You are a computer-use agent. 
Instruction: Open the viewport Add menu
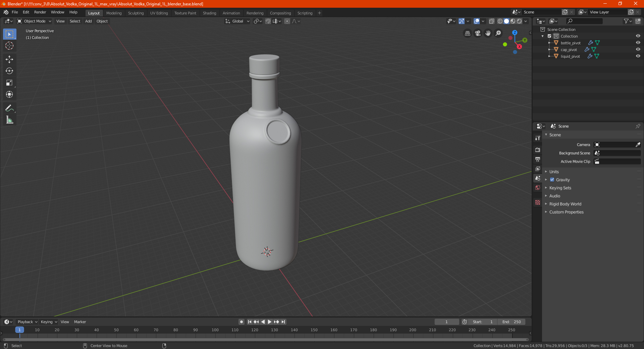(88, 21)
